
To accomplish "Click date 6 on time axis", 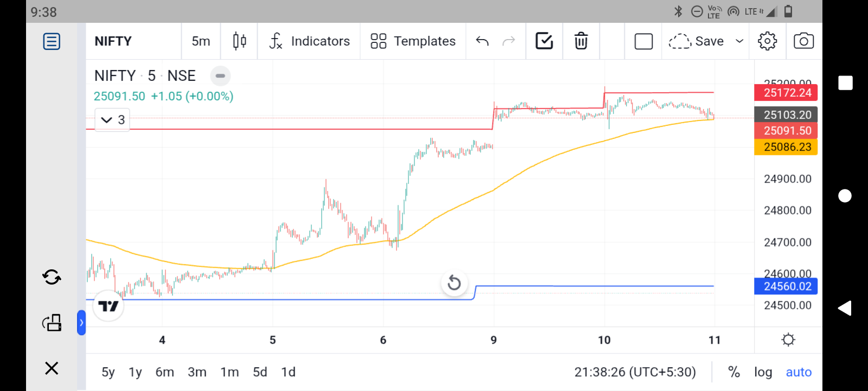I will click(383, 340).
